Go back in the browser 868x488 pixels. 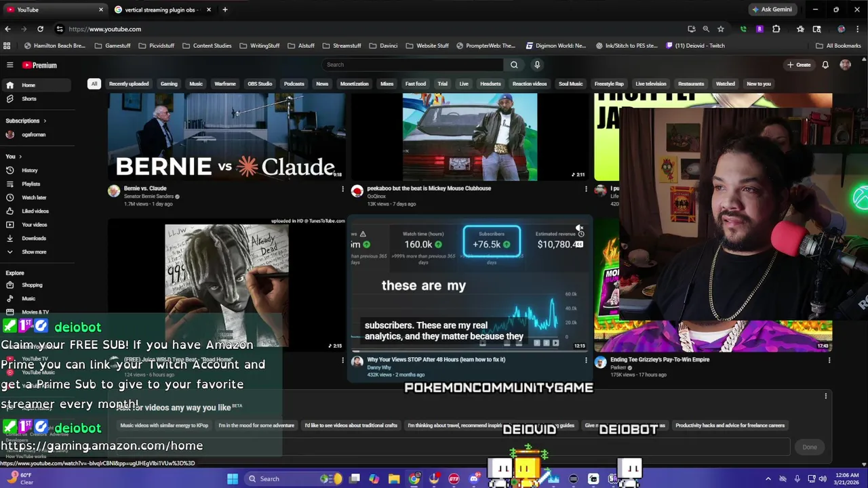click(7, 29)
